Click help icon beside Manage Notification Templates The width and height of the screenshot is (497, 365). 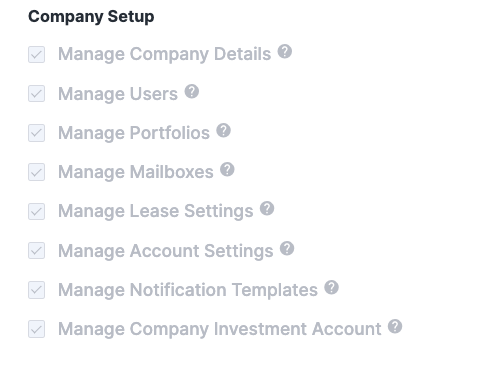click(x=331, y=287)
